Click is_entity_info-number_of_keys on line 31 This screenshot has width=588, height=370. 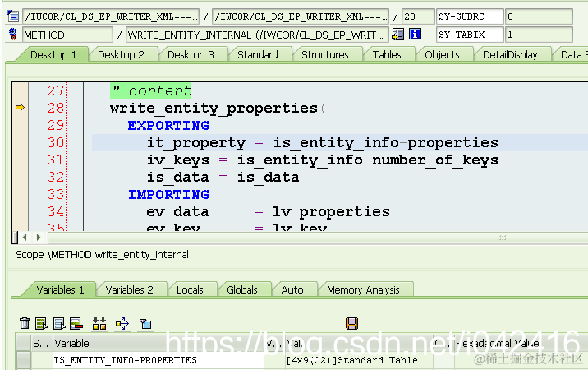(368, 160)
